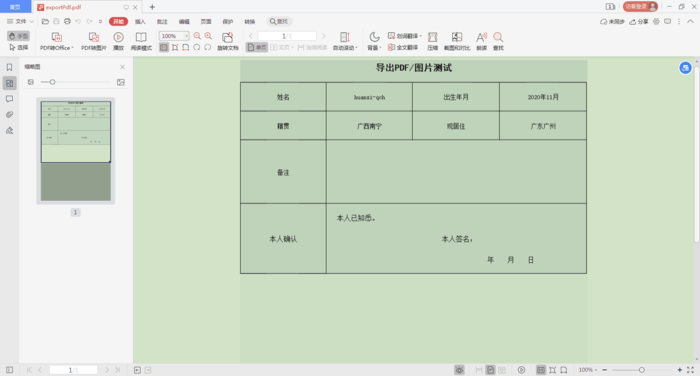
Task: Click fit width icon in ribbon
Action: tap(186, 47)
